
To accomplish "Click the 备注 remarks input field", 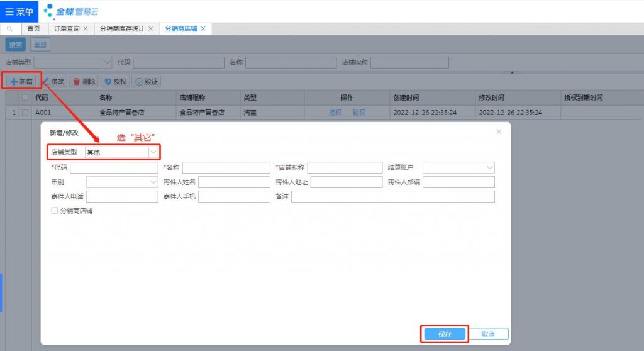I will pyautogui.click(x=392, y=197).
